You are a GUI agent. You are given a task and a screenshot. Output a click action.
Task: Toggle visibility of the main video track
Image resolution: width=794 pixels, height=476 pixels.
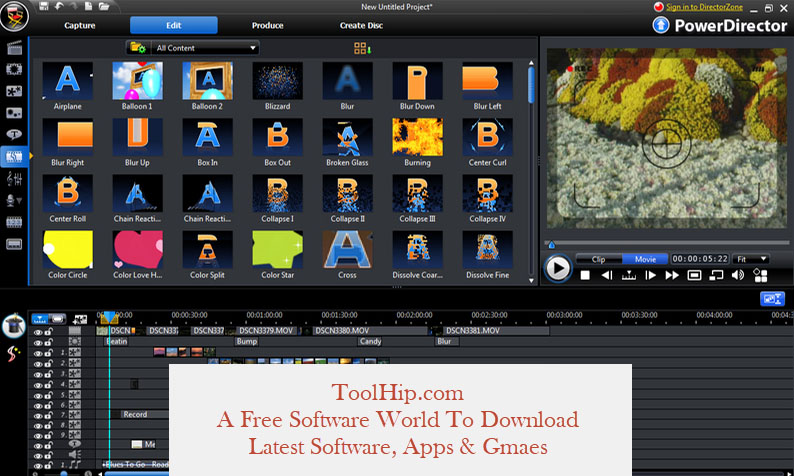tap(37, 332)
